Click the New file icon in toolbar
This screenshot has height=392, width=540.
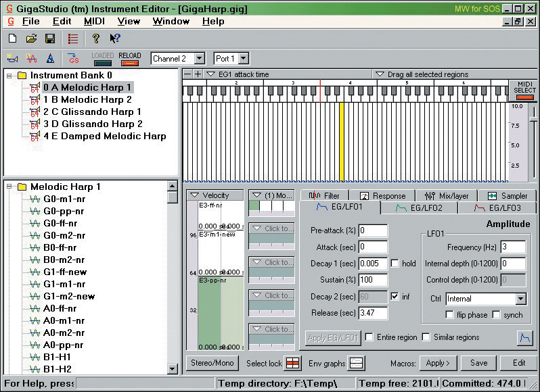pos(12,39)
